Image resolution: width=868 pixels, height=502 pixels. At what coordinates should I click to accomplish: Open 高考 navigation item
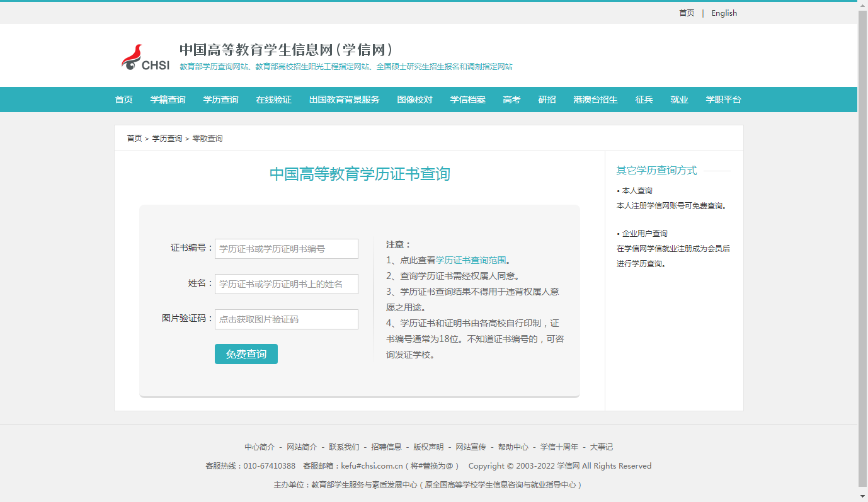(x=512, y=100)
